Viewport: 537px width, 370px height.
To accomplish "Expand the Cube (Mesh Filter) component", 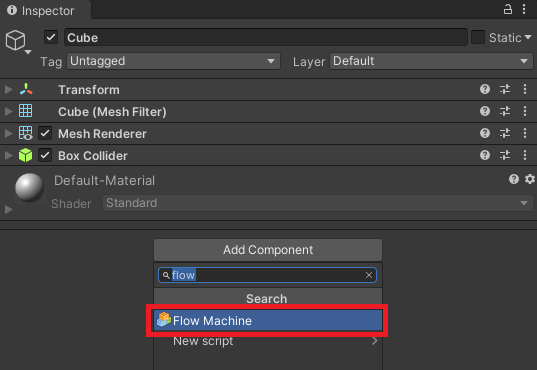I will point(9,111).
